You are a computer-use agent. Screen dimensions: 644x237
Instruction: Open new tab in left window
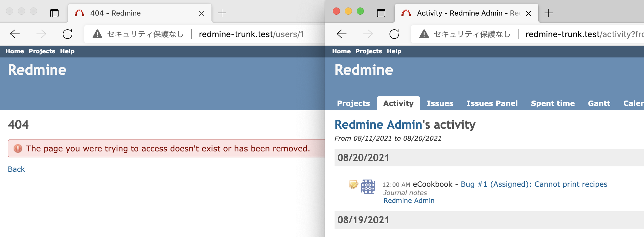222,13
